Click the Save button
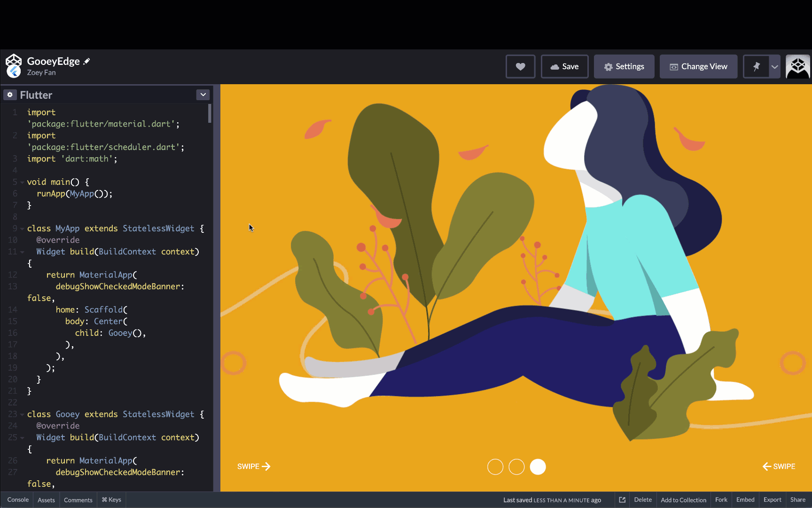 (564, 67)
